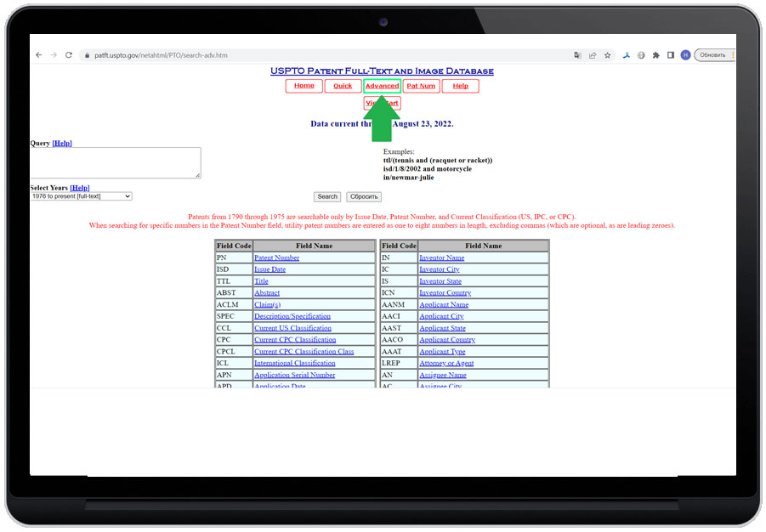Toggle the browser side panel icon
766x532 pixels.
tap(670, 54)
